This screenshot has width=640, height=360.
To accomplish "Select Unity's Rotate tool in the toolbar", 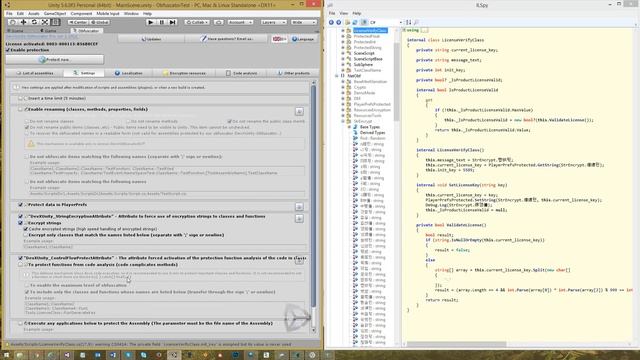I will pyautogui.click(x=34, y=22).
